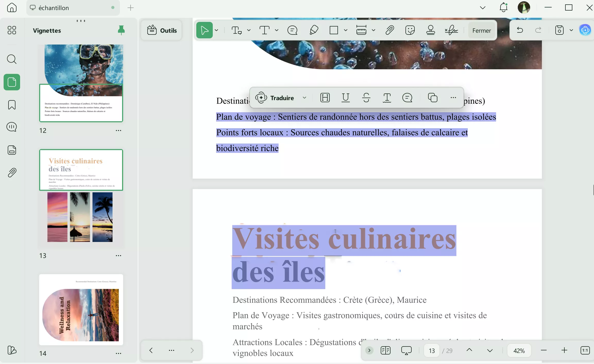Click the 42% zoom level control
594x364 pixels.
[x=519, y=350]
